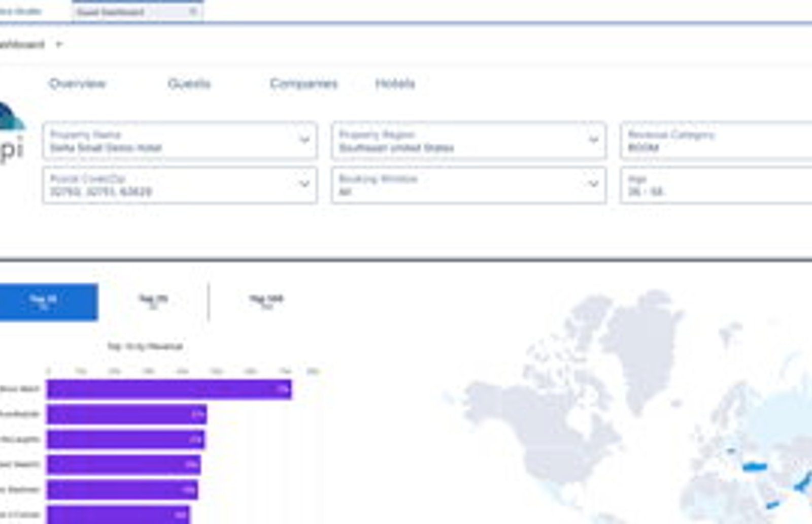The width and height of the screenshot is (812, 524).
Task: Switch to the Companies tab
Action: [303, 83]
